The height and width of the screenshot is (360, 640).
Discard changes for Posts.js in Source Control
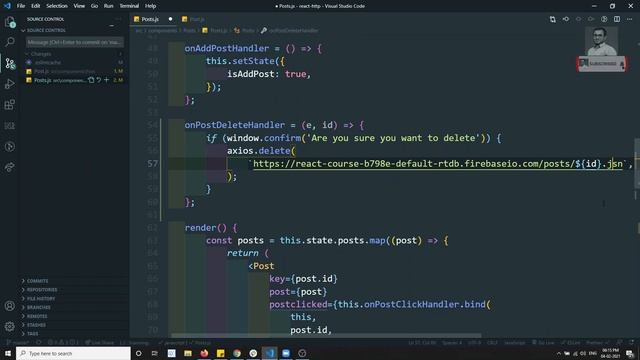tap(99, 80)
